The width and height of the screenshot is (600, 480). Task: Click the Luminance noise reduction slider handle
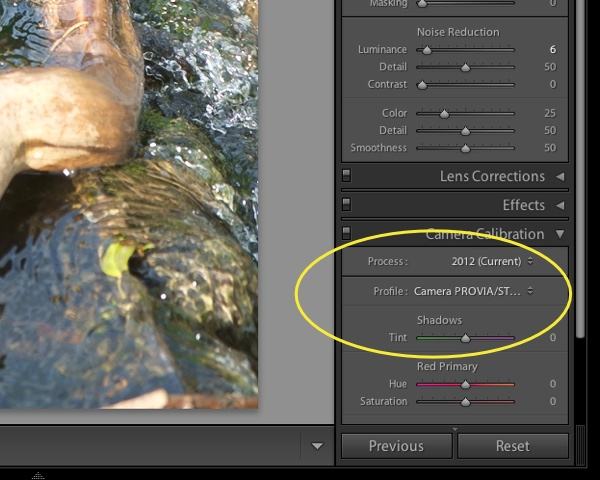[427, 49]
